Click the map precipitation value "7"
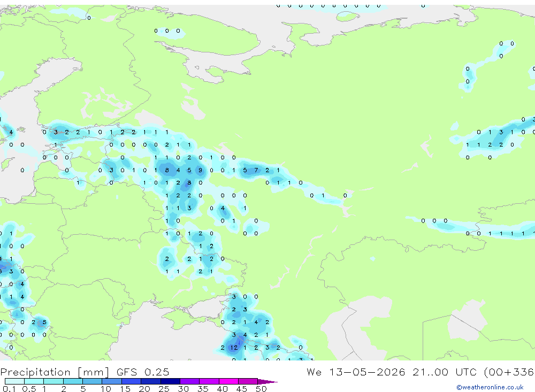This screenshot has height=392, width=535. click(x=256, y=170)
